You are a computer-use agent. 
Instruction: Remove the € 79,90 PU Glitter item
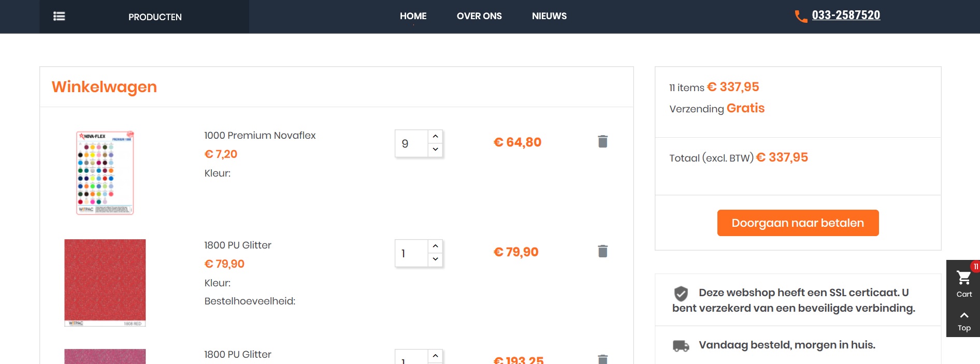tap(602, 251)
